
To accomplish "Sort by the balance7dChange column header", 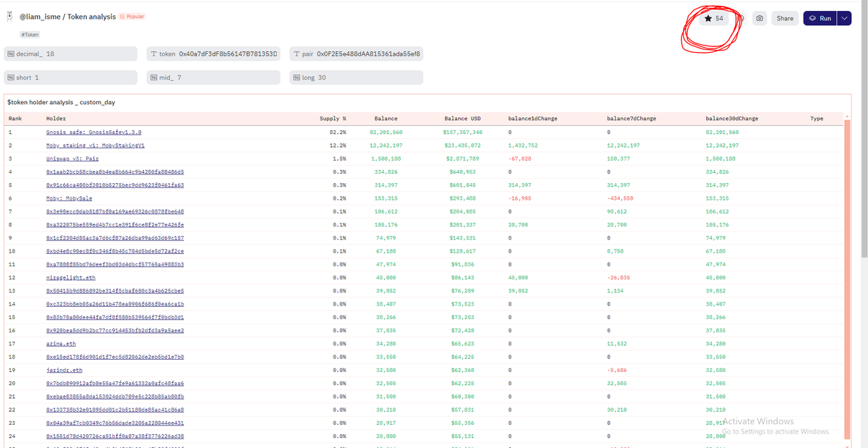I will (x=631, y=118).
